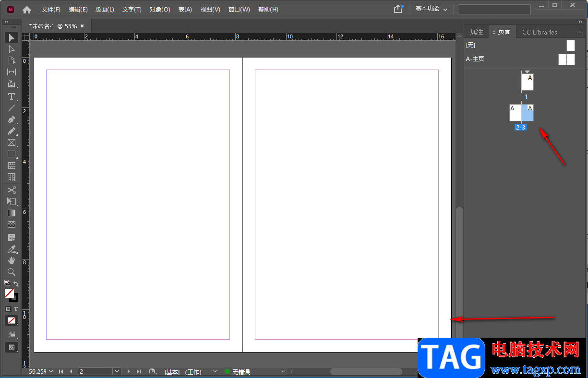Open the zoom level dropdown
Viewport: 588px width, 378px height.
coord(51,371)
